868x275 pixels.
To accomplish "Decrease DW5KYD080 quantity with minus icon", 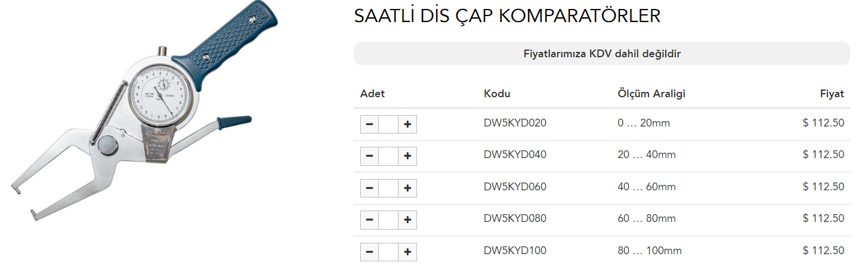I will (369, 220).
